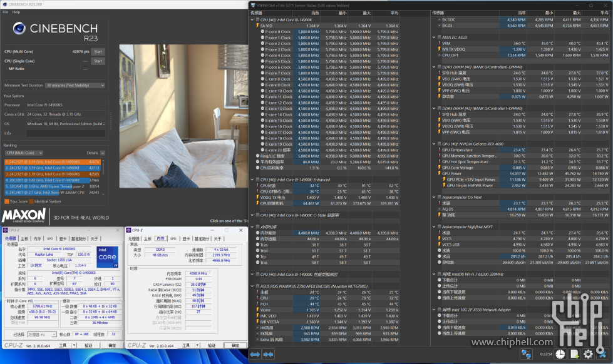Click Your Score orange legend swatch

(x=7, y=201)
